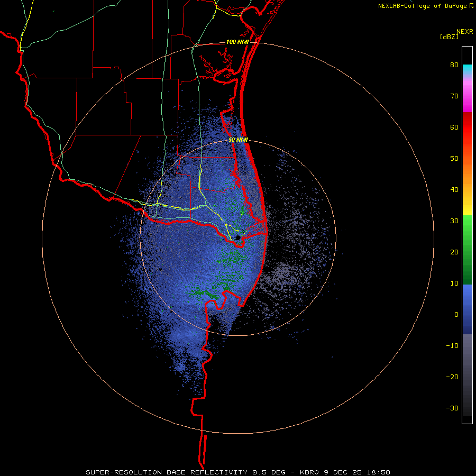Click the magenta segment of the color bar
Screen dimensions: 476x476
(467, 97)
